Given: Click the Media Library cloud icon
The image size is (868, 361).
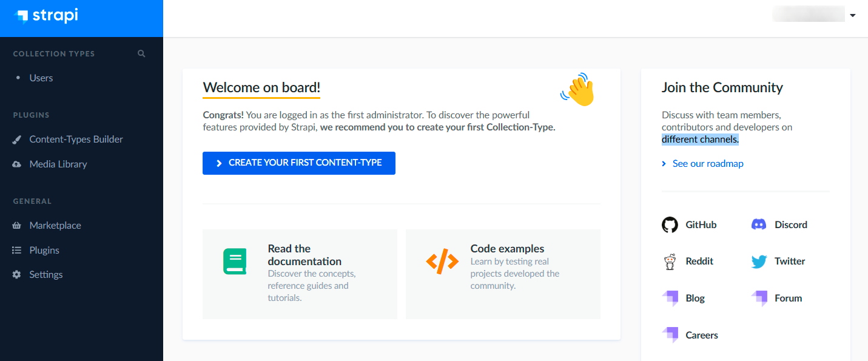Looking at the screenshot, I should pyautogui.click(x=17, y=164).
